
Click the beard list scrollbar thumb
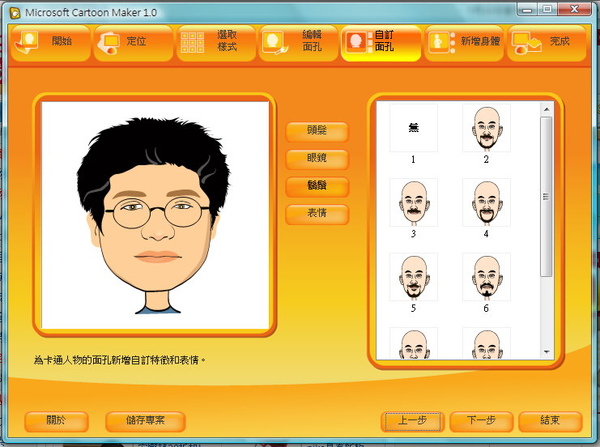546,197
